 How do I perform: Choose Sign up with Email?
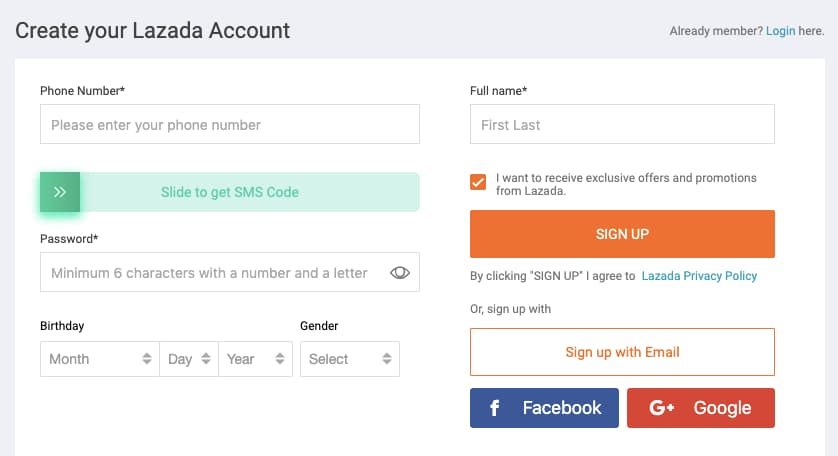(x=622, y=352)
